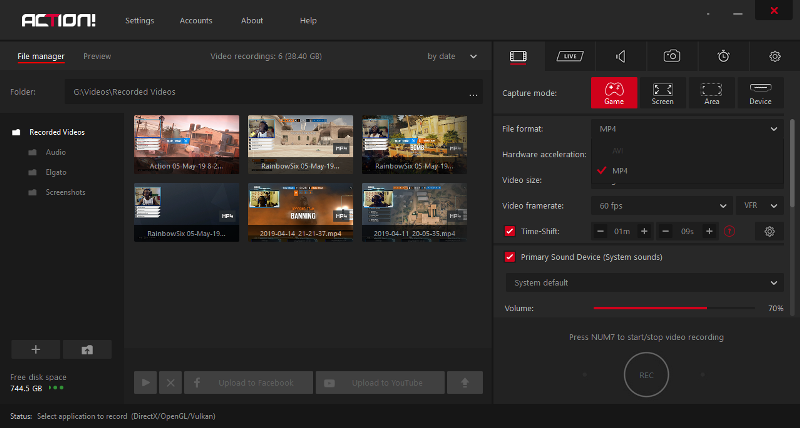
Task: Select Elgato folder in tree
Action: (x=56, y=172)
